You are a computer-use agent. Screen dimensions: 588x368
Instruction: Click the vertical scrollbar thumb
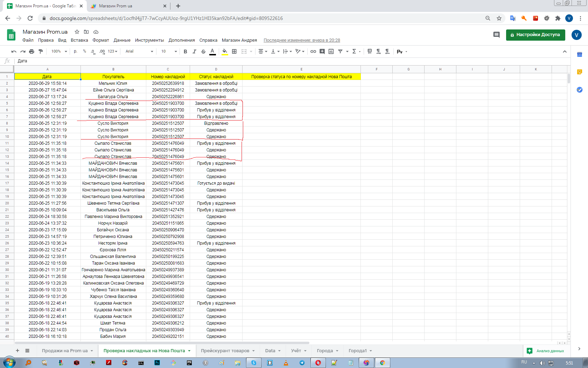pyautogui.click(x=569, y=79)
